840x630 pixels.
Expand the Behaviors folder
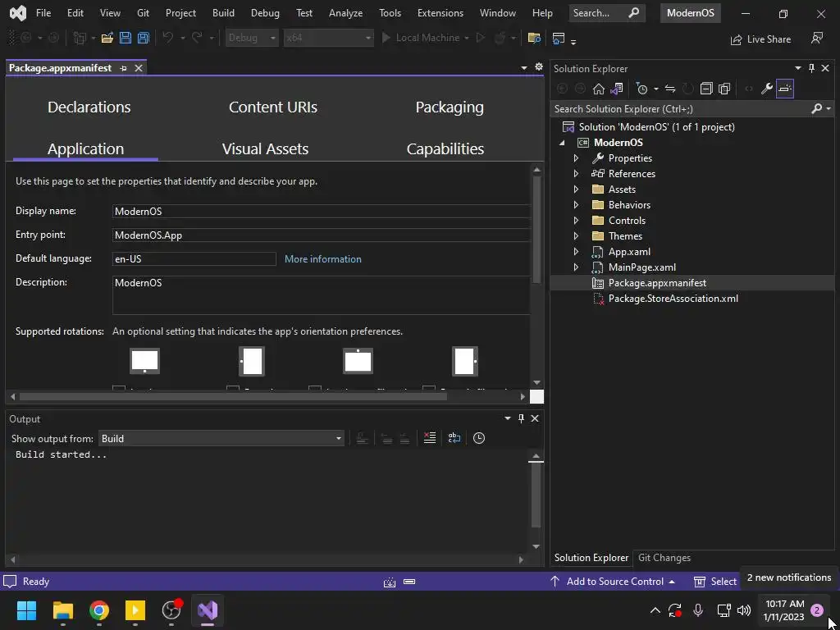coord(576,204)
